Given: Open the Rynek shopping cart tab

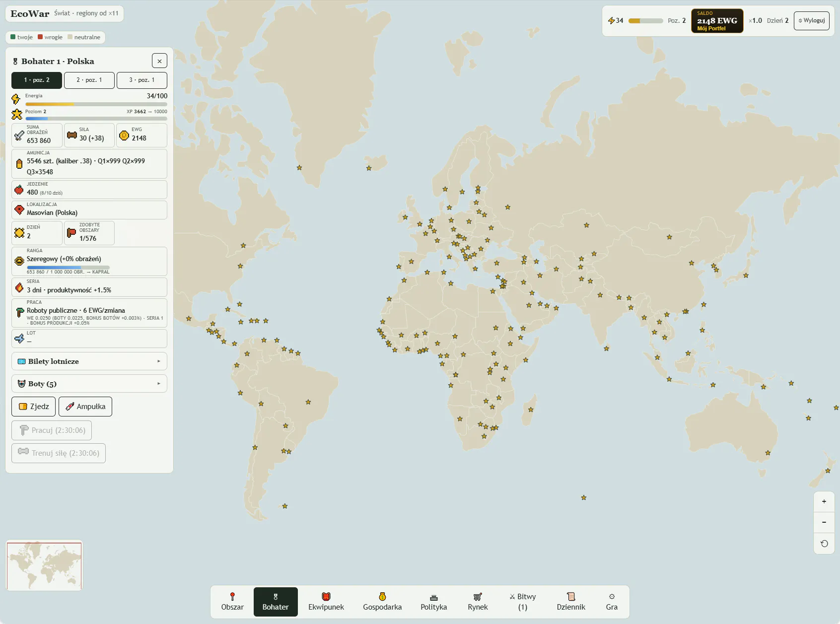Looking at the screenshot, I should click(478, 602).
